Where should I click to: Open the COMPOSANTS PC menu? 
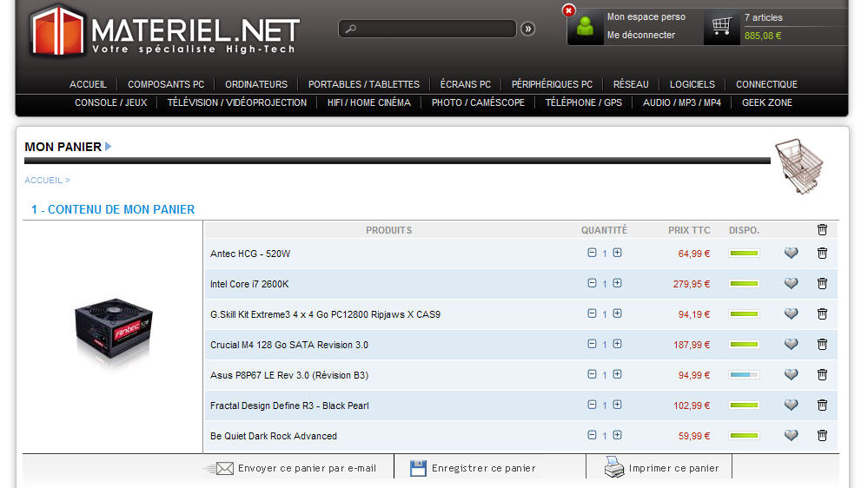point(166,84)
